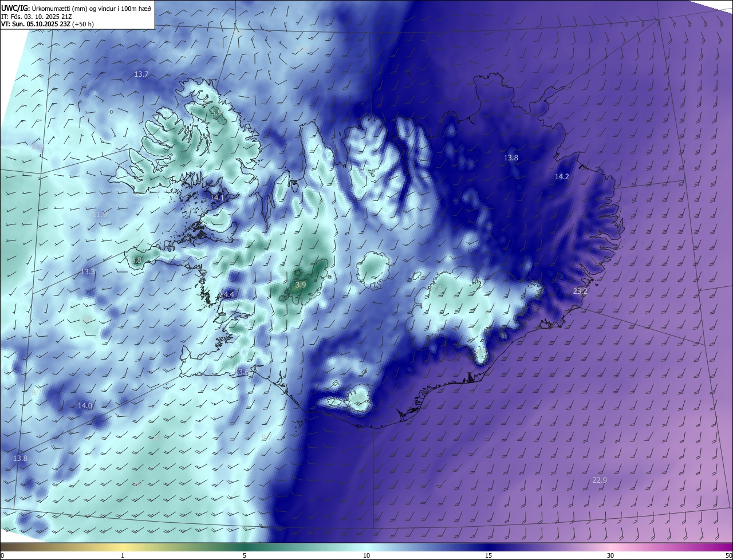Click the map value "5.9" in the Westfjords

pyautogui.click(x=216, y=114)
